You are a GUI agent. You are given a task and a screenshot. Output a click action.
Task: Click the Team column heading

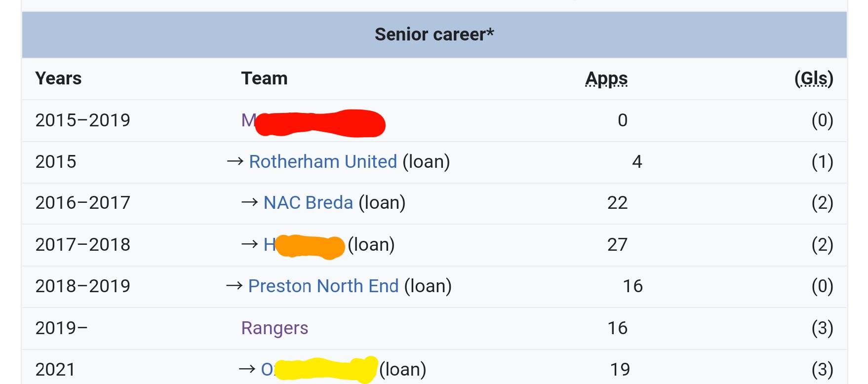coord(264,78)
